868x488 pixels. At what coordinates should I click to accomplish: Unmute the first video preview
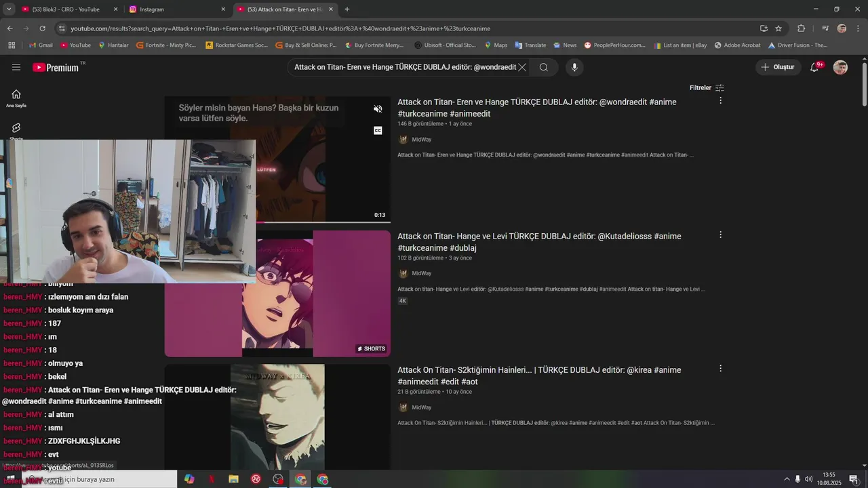pyautogui.click(x=378, y=108)
